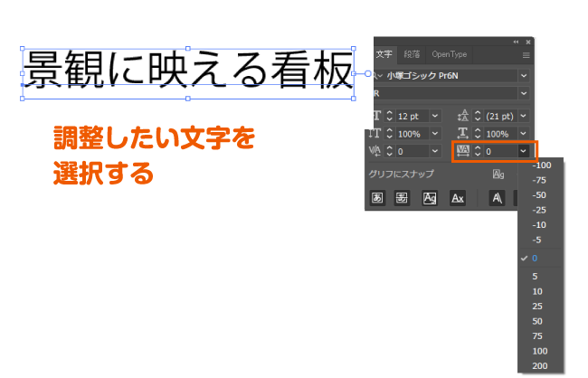Click the tracking VA icon
This screenshot has height=378, width=588.
point(464,151)
